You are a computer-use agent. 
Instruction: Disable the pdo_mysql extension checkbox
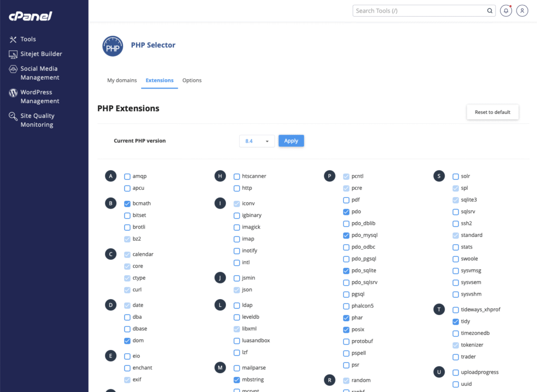(x=346, y=235)
